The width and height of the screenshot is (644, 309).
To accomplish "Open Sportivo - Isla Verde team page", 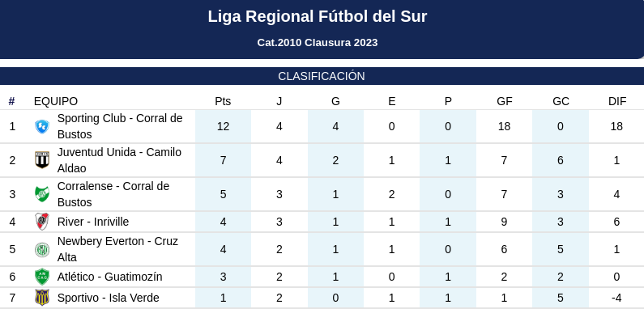I will coord(108,298).
